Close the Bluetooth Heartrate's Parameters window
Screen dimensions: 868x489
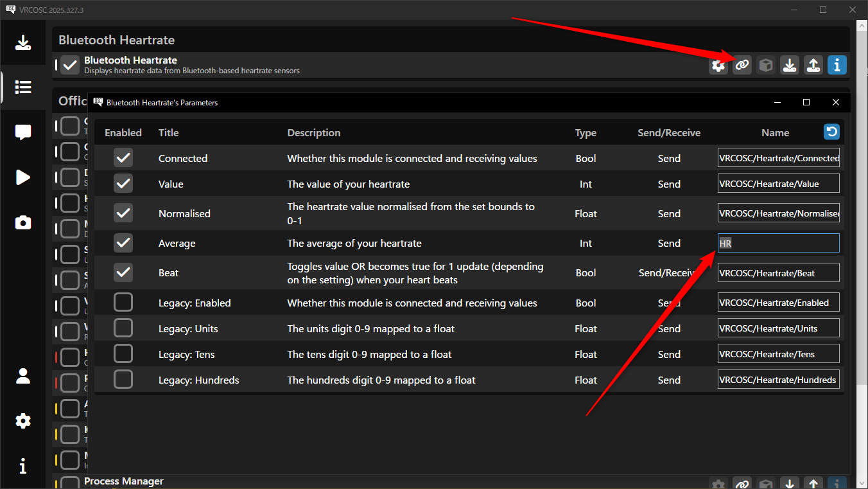835,102
